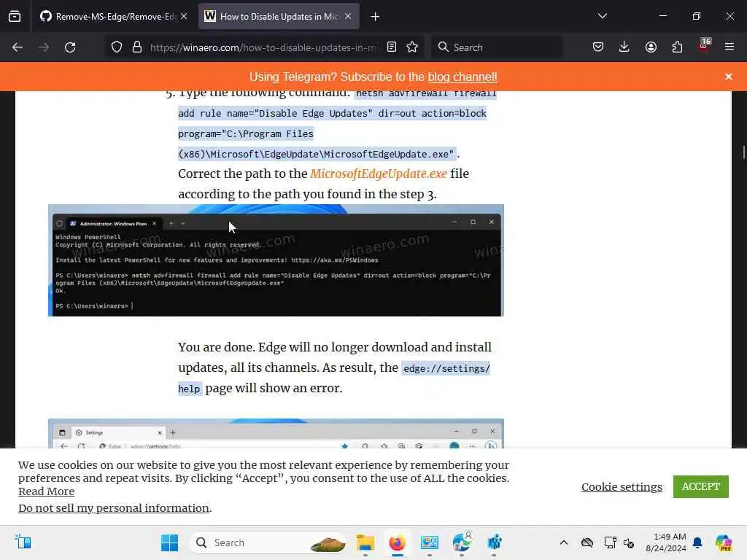Open File Explorer from the taskbar
This screenshot has width=747, height=560.
point(365,542)
